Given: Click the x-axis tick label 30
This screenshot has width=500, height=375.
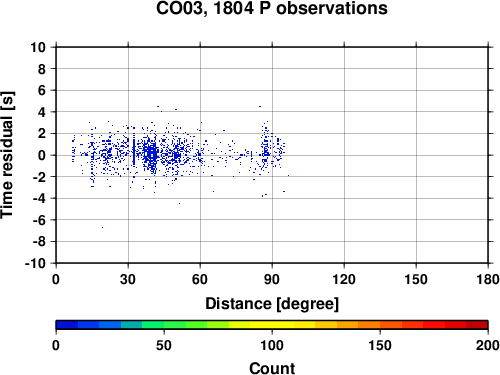Looking at the screenshot, I should point(128,279).
